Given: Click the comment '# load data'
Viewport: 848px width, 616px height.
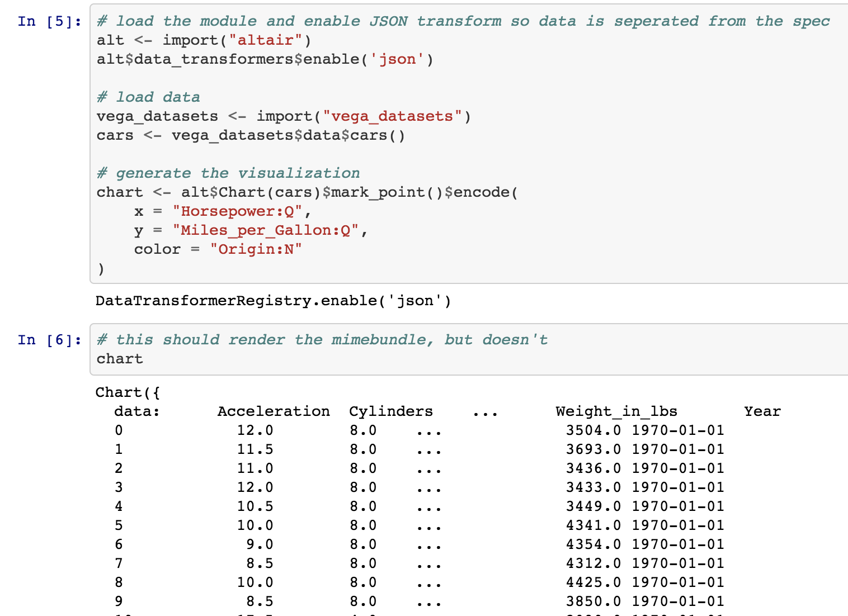Looking at the screenshot, I should [x=148, y=97].
